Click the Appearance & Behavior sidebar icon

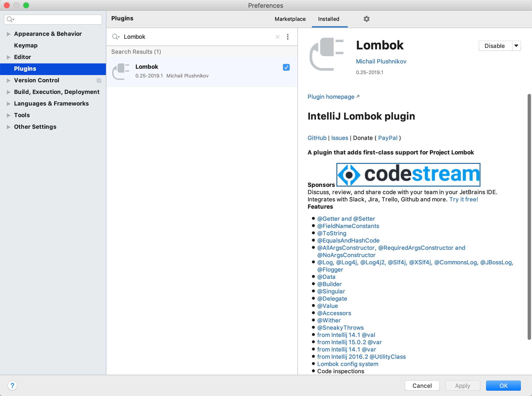coord(9,34)
